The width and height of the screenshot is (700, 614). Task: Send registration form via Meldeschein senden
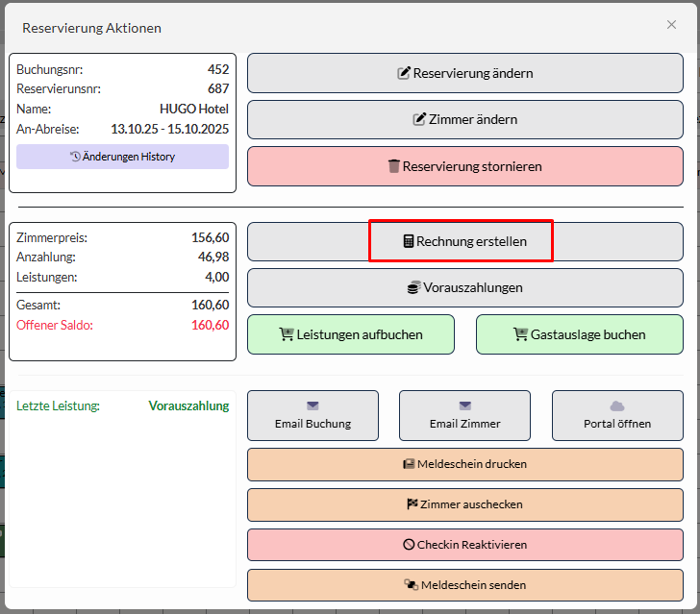click(465, 584)
